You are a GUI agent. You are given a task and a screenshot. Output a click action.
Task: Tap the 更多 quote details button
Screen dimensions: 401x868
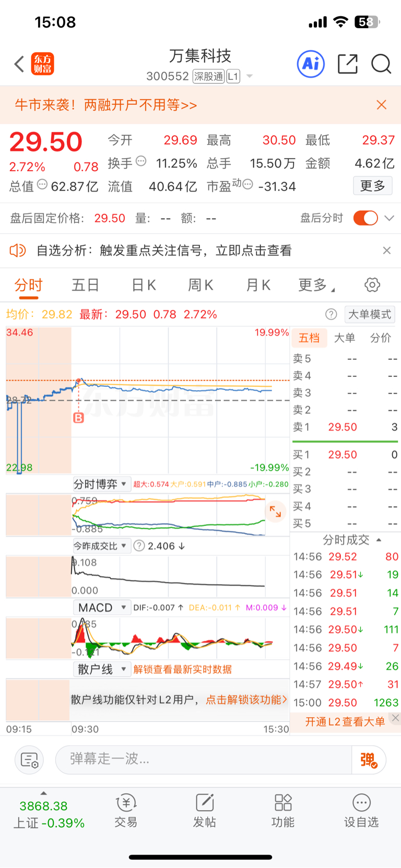[373, 186]
